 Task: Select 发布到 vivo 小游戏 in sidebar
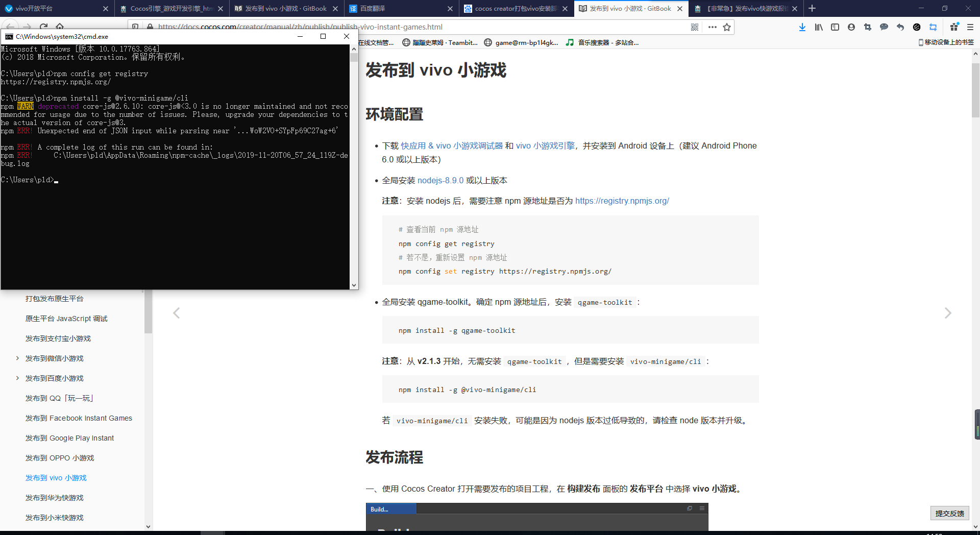point(56,478)
